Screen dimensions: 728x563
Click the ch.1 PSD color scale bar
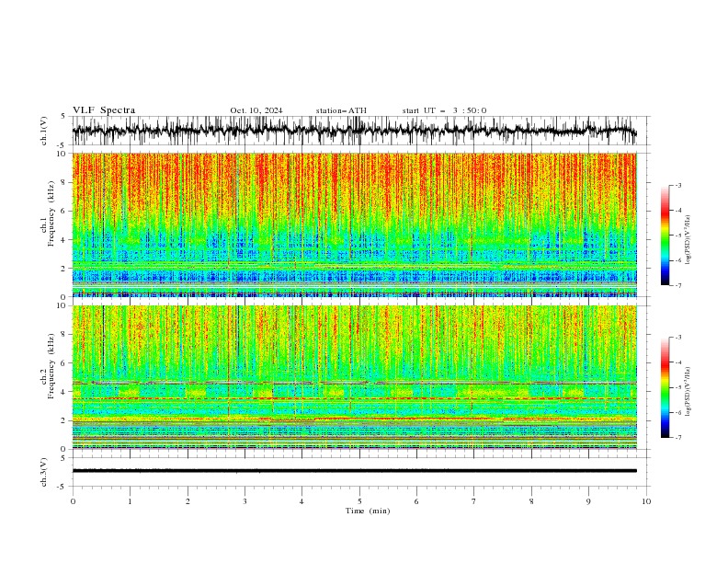(x=665, y=236)
